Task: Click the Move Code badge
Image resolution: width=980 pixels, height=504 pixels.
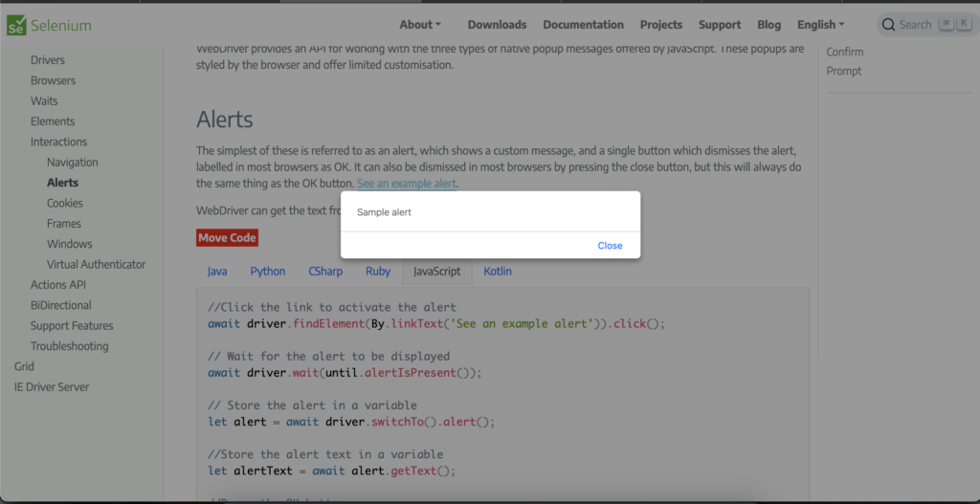Action: pos(227,238)
